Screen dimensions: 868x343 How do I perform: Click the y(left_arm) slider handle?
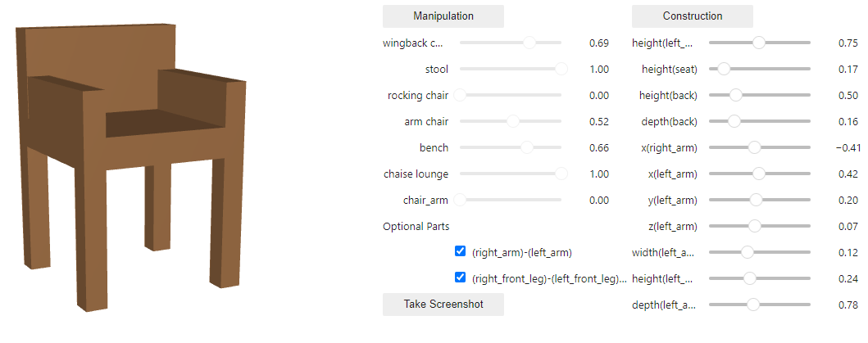(756, 200)
